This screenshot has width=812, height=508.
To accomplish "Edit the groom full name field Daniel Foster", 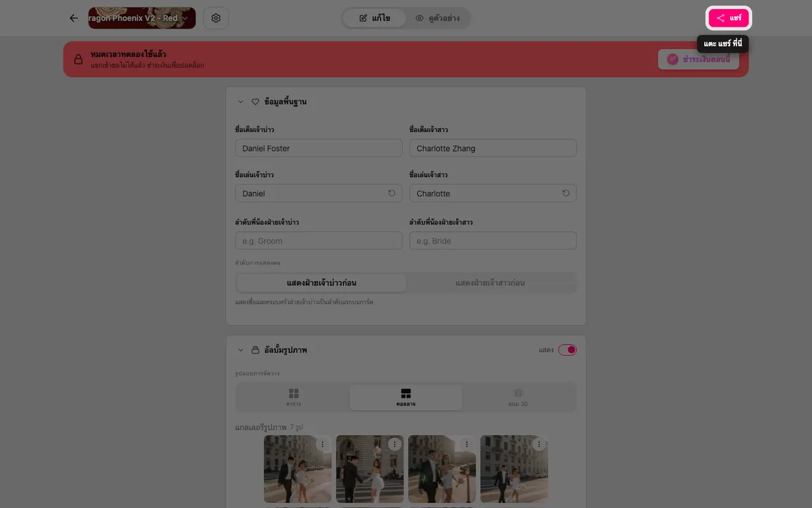I will (318, 148).
